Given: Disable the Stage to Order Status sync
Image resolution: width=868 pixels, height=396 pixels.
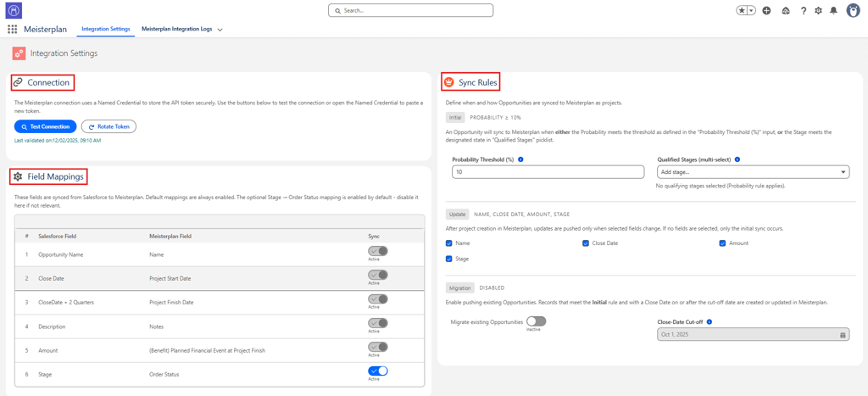Looking at the screenshot, I should [x=378, y=371].
